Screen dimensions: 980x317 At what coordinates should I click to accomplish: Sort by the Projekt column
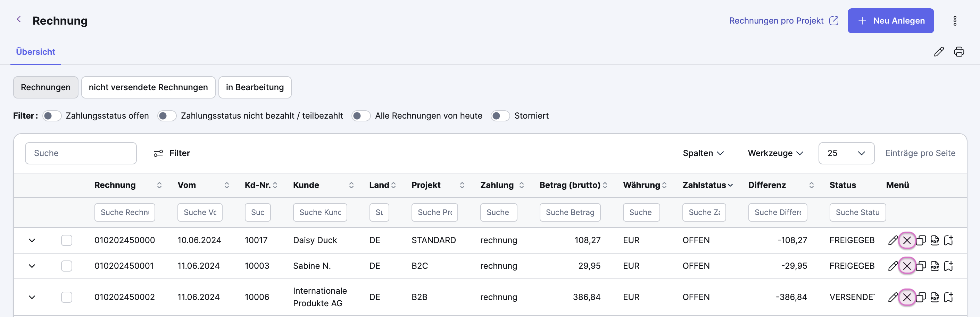462,185
